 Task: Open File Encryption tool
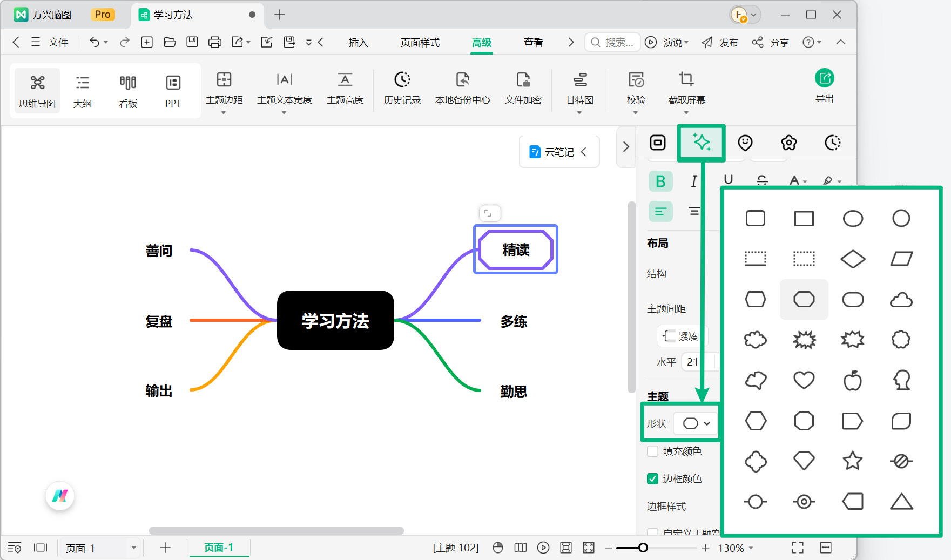[x=523, y=89]
